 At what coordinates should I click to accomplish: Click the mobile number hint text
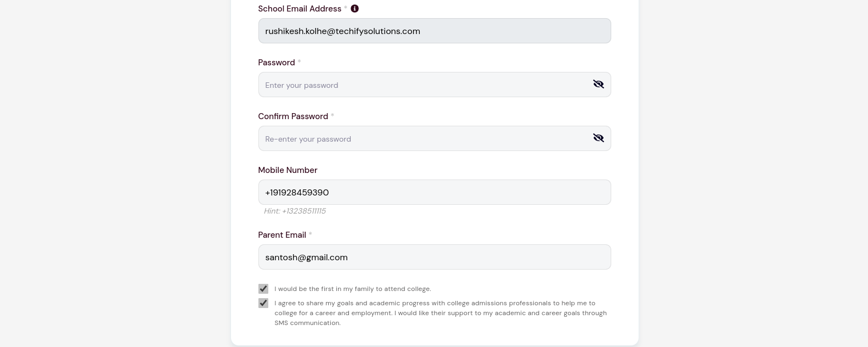(295, 211)
